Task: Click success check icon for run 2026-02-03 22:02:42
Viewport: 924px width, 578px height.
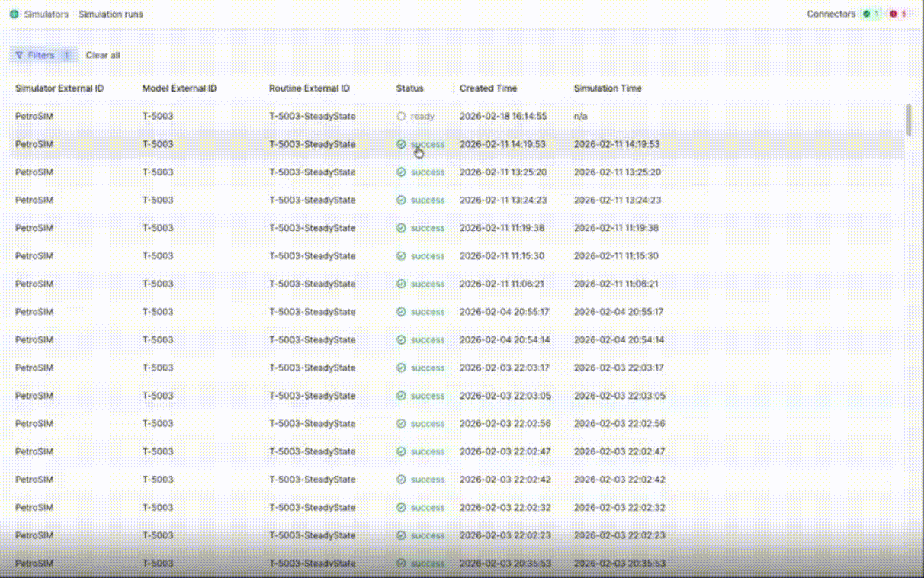Action: tap(401, 480)
